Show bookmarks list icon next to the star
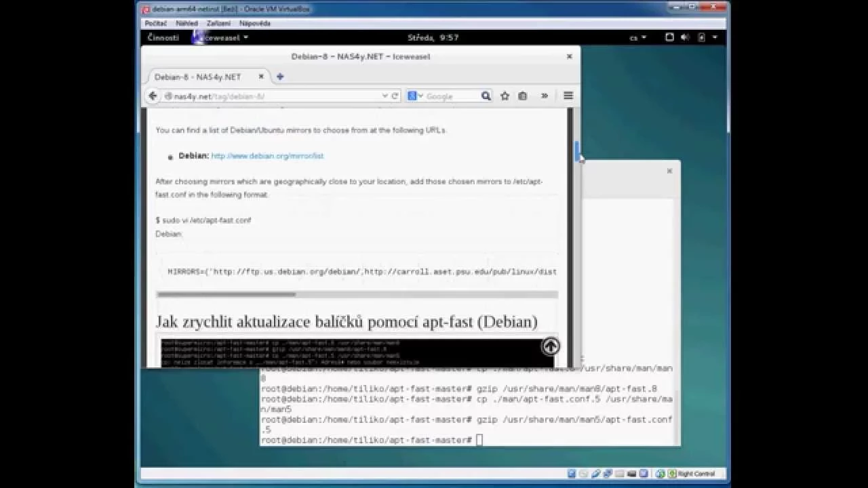 tap(523, 96)
